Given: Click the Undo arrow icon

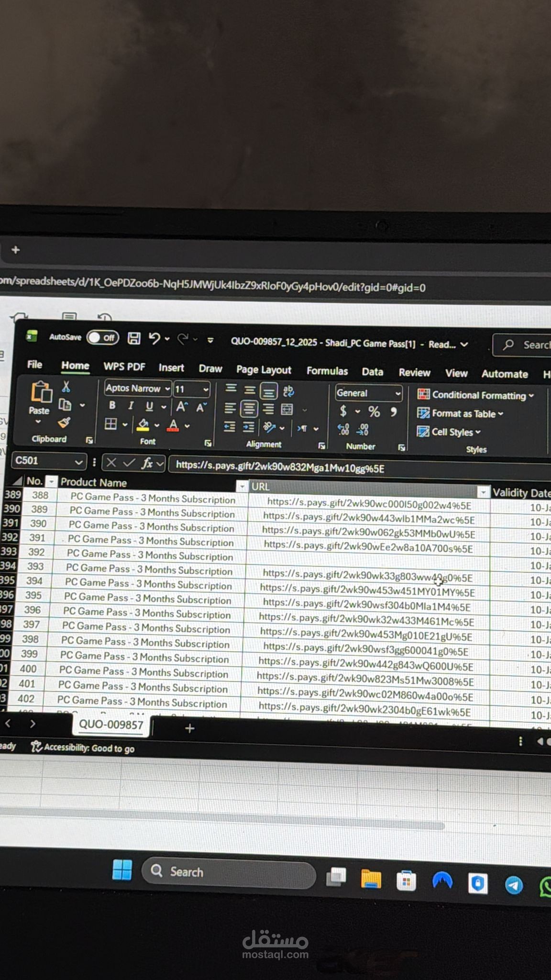Looking at the screenshot, I should [x=154, y=339].
